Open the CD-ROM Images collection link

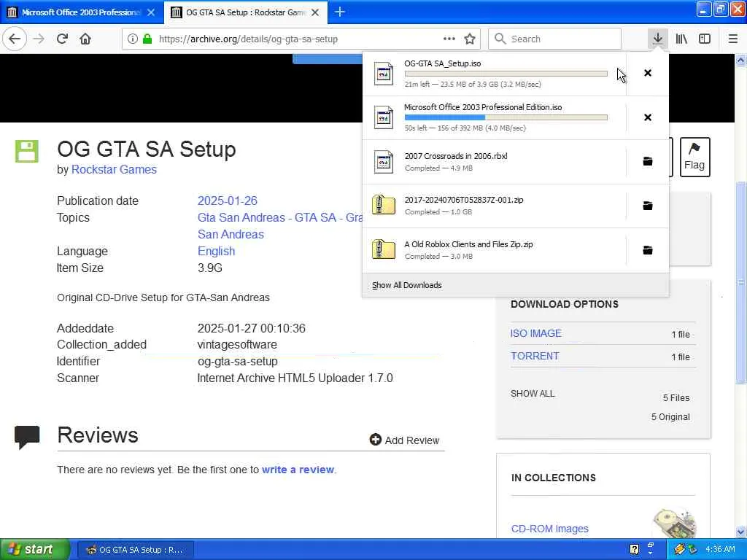click(550, 529)
